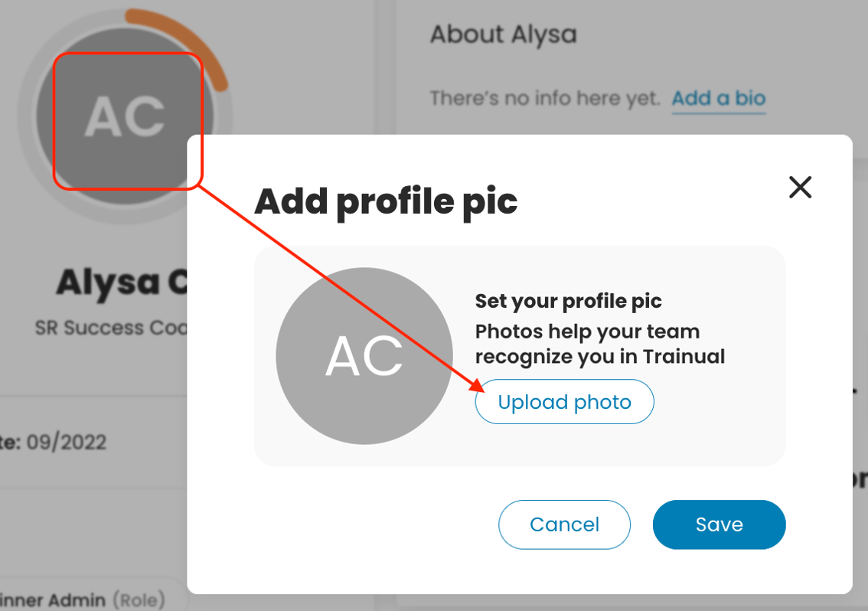Select the Upload photo button
Viewport: 868px width, 611px height.
[x=564, y=401]
